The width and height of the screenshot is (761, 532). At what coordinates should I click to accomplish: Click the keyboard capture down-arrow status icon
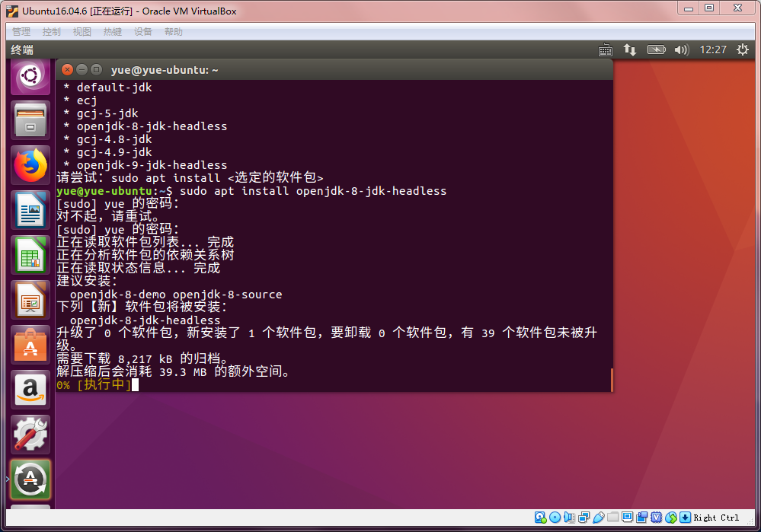point(686,518)
